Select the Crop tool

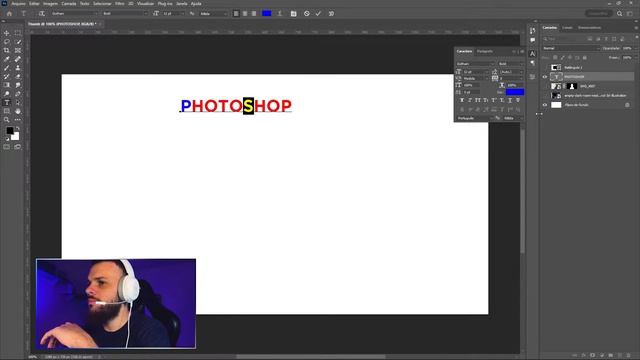(x=7, y=51)
